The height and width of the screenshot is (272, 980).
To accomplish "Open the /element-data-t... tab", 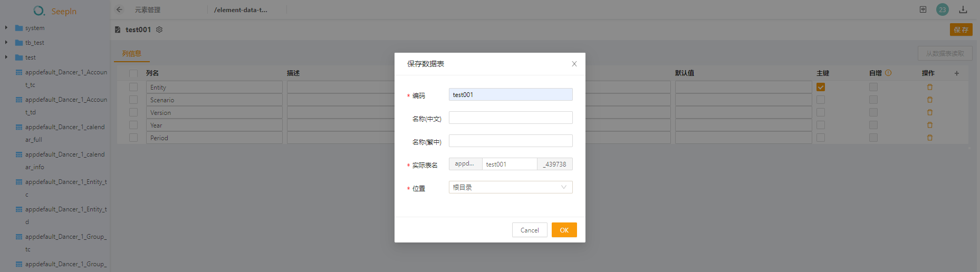I will pyautogui.click(x=241, y=9).
